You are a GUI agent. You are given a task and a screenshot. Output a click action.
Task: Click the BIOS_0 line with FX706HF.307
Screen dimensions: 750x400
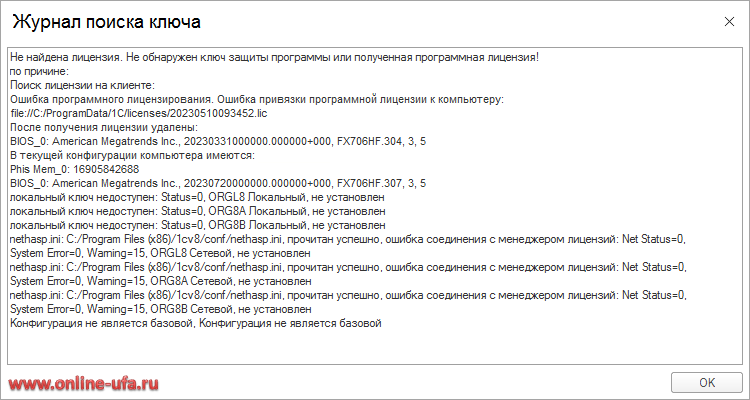(x=218, y=183)
